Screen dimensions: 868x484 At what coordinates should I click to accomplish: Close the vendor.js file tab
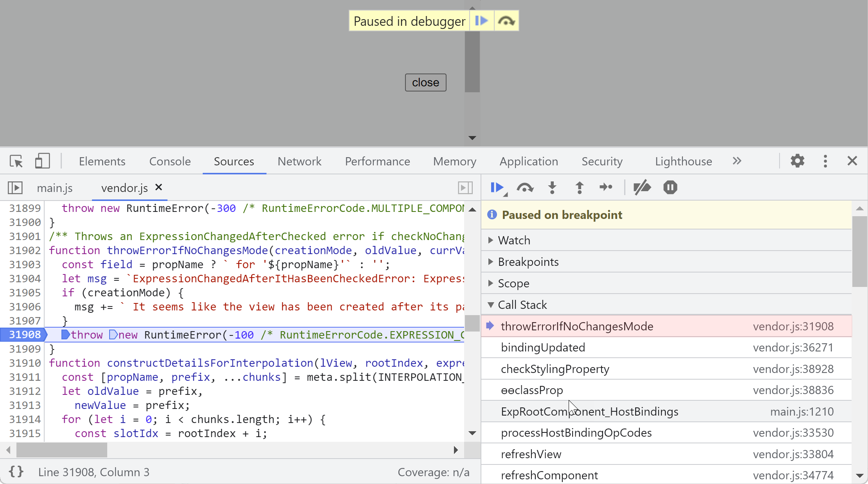[158, 187]
